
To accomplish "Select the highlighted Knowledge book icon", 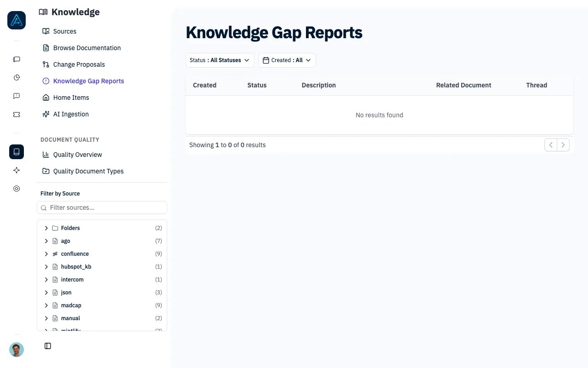I will click(x=17, y=152).
